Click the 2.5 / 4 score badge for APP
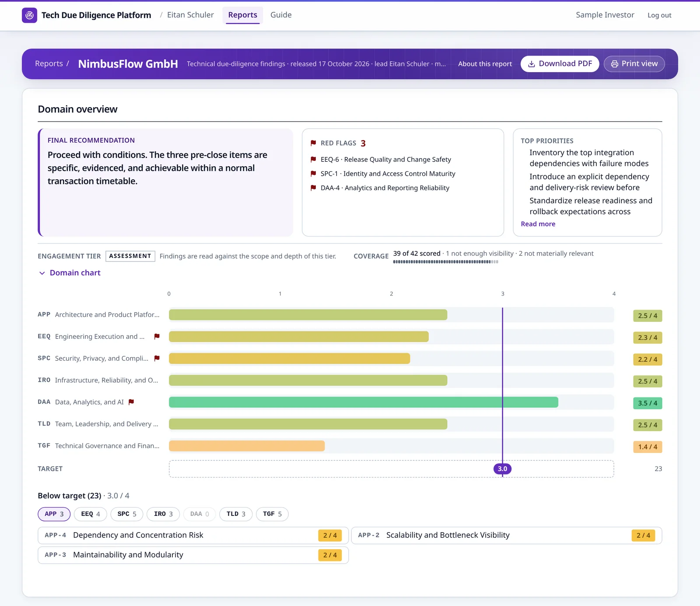The image size is (700, 606). pos(647,316)
